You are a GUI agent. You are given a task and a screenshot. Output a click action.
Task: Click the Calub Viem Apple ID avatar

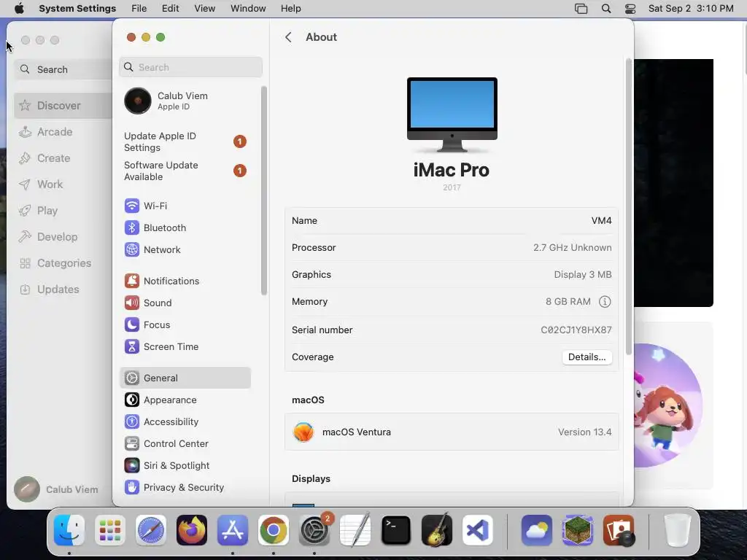[x=138, y=101]
